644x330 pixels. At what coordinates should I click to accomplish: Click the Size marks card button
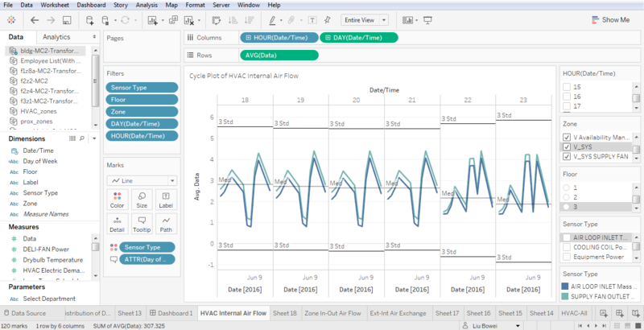pyautogui.click(x=142, y=200)
